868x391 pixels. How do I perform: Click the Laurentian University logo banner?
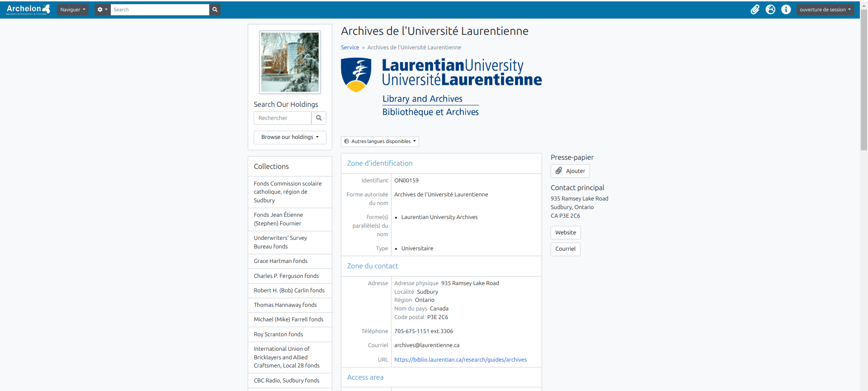tap(441, 87)
